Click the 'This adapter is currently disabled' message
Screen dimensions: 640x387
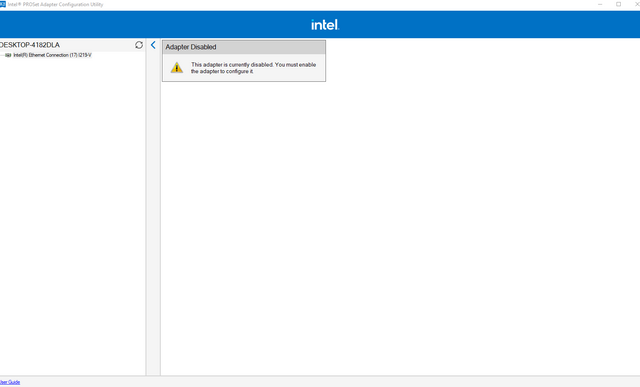pyautogui.click(x=253, y=68)
